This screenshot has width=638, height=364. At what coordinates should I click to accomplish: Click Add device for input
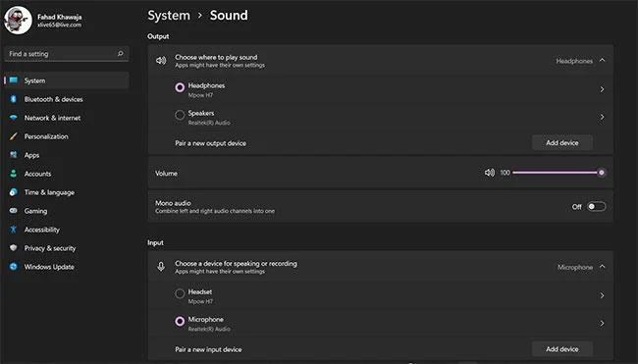tap(561, 349)
